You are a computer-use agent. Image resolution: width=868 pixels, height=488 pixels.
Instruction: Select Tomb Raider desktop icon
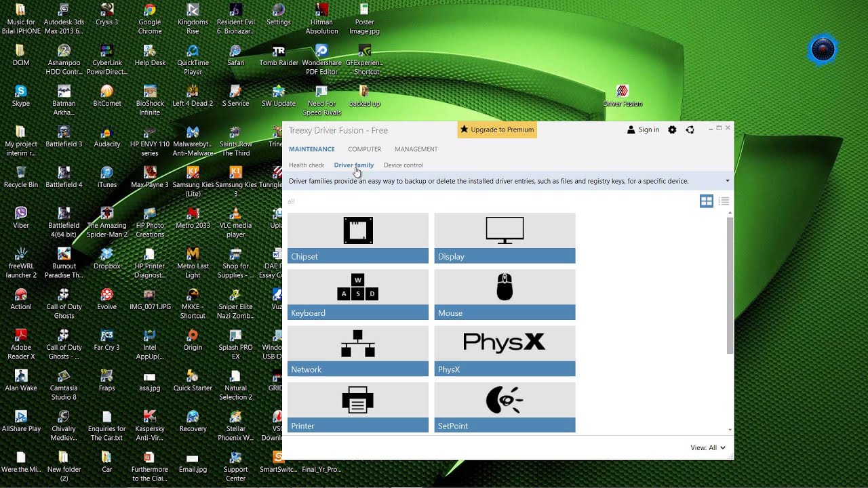[279, 56]
